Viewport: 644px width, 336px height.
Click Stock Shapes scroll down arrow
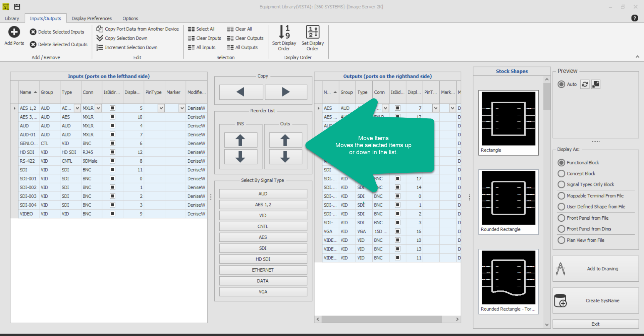click(x=547, y=325)
